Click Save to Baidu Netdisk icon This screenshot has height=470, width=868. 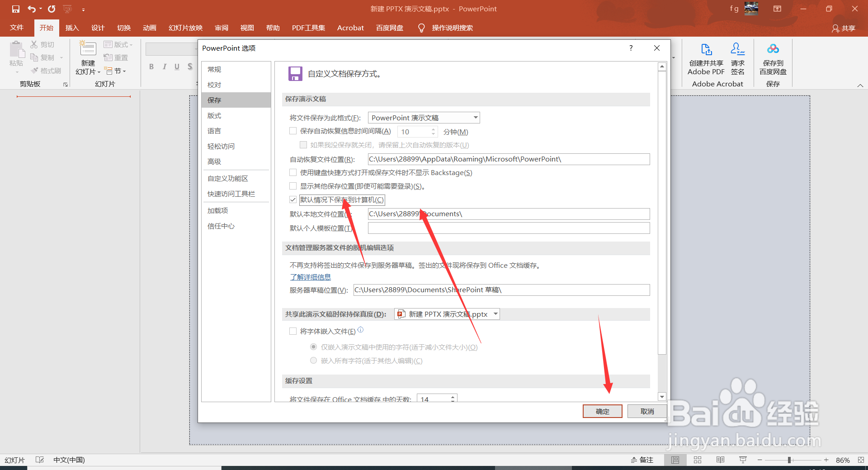click(773, 49)
